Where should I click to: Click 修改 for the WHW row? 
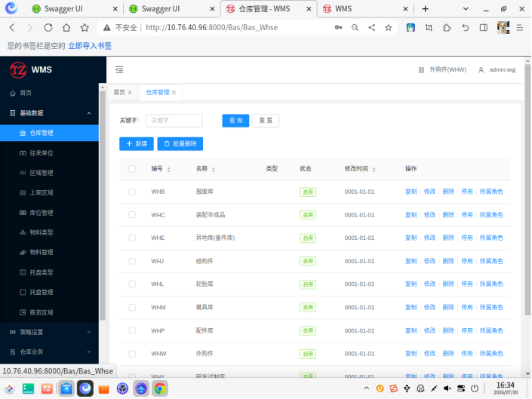click(429, 354)
